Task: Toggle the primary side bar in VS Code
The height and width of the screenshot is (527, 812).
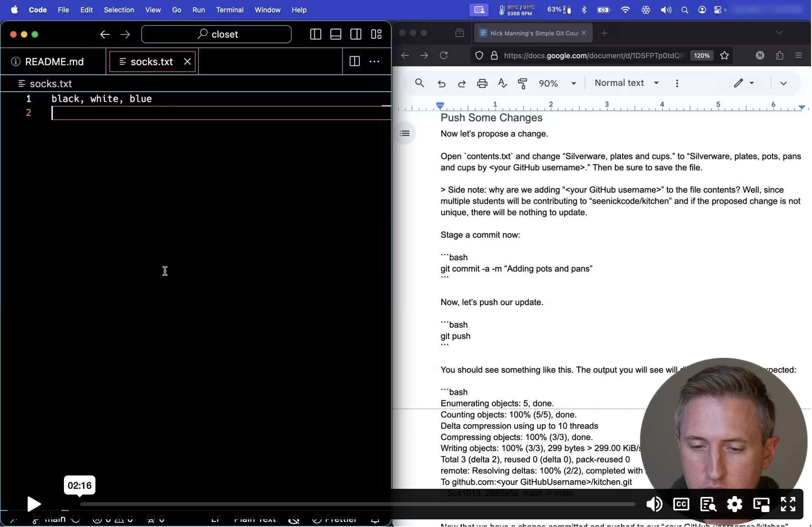Action: point(315,34)
